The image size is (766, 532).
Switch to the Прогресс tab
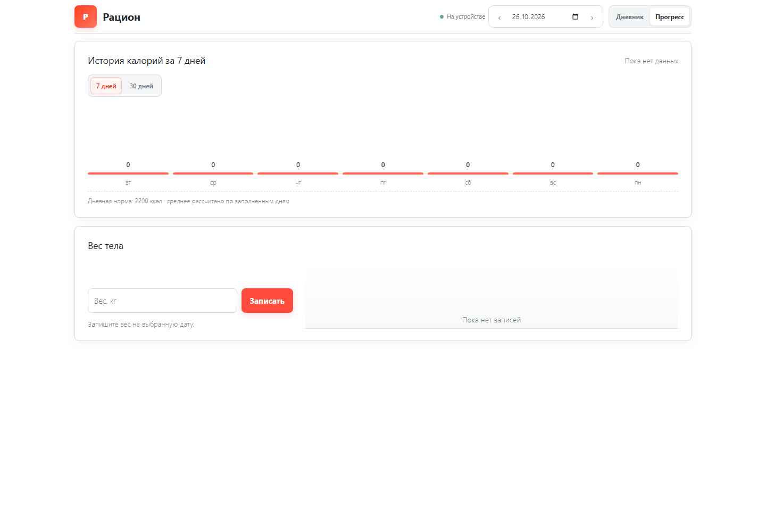(670, 17)
